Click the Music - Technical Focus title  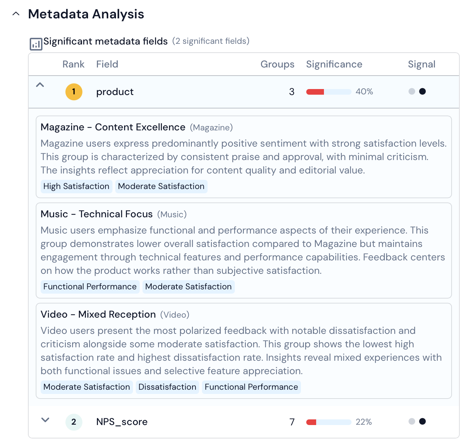tap(97, 214)
